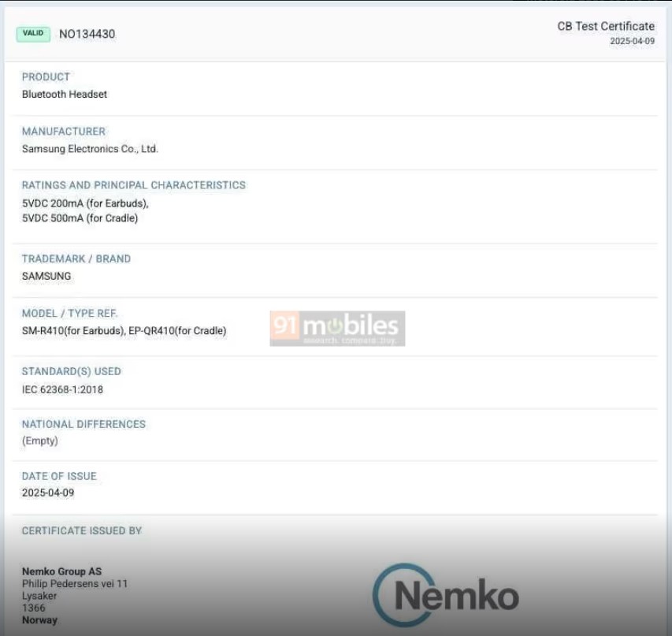Image resolution: width=672 pixels, height=636 pixels.
Task: Select the header date 2025-04-09
Action: 632,41
